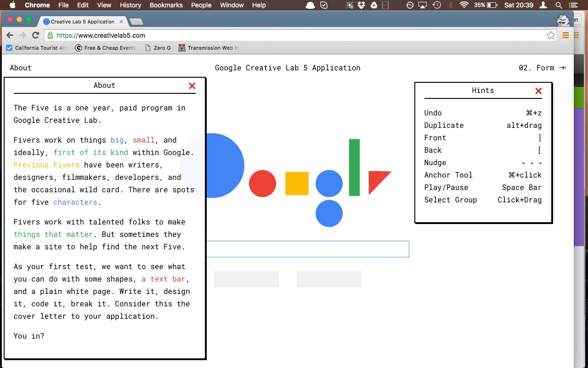Go to 02. Form link
588x368 pixels.
542,68
